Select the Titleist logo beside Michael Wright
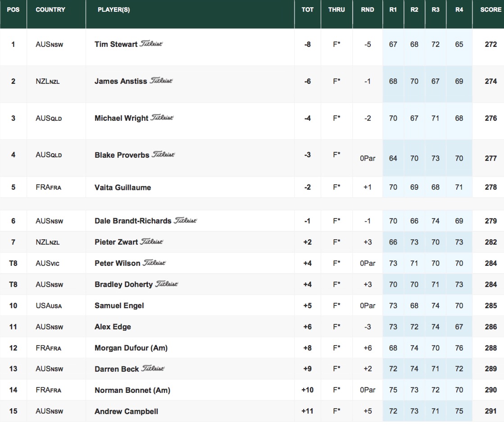This screenshot has width=504, height=428. click(162, 118)
